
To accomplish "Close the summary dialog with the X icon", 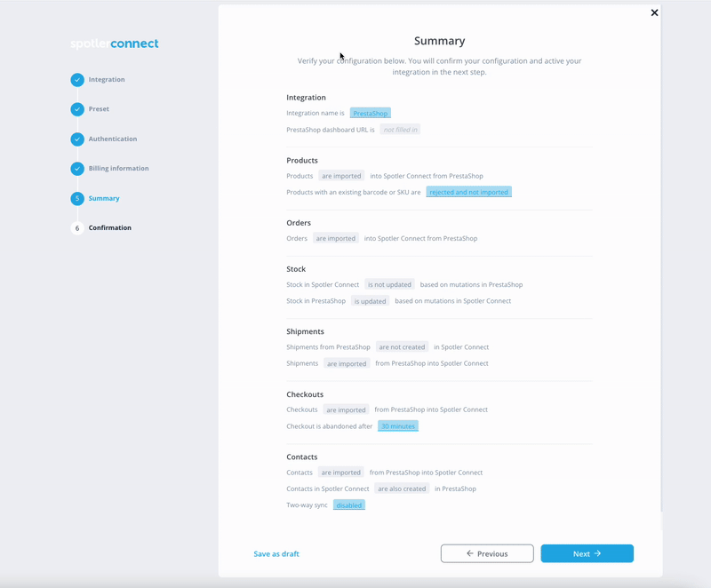I will click(x=654, y=12).
